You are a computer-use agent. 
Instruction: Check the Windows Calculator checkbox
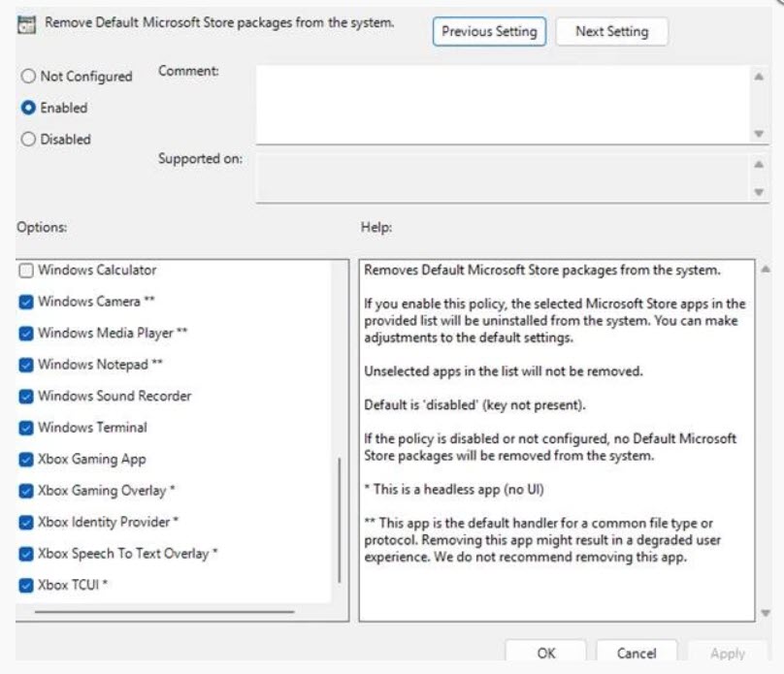point(26,271)
